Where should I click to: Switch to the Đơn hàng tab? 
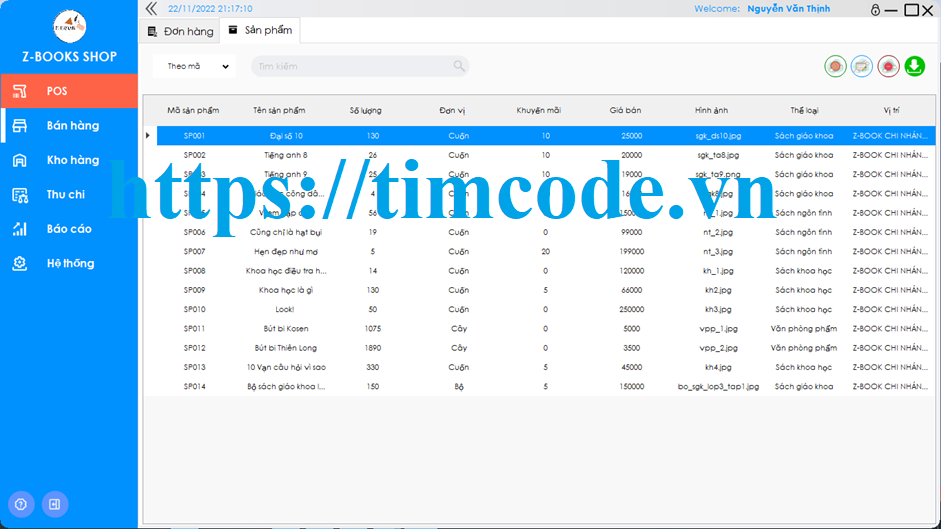181,31
